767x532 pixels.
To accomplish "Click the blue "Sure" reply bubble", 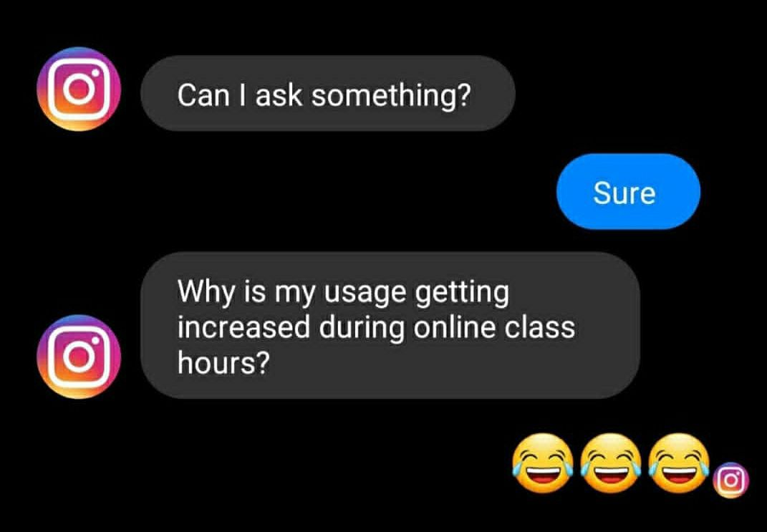I will pos(628,191).
